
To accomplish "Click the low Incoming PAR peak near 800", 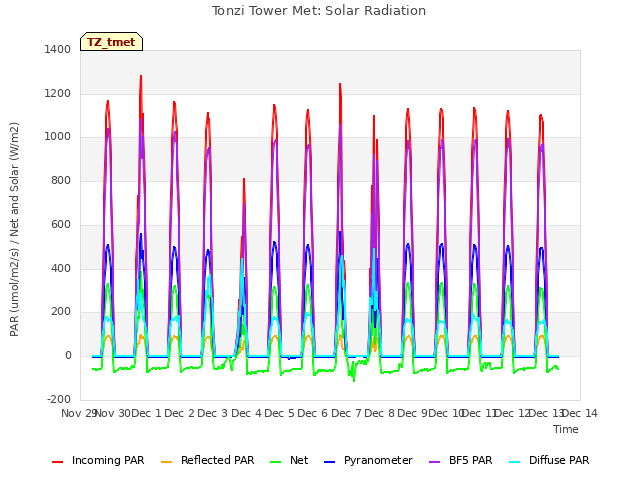I will click(244, 179).
